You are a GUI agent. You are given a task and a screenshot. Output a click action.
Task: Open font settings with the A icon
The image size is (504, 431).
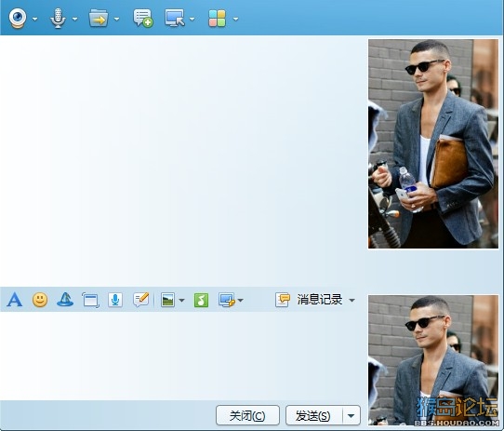tap(15, 300)
